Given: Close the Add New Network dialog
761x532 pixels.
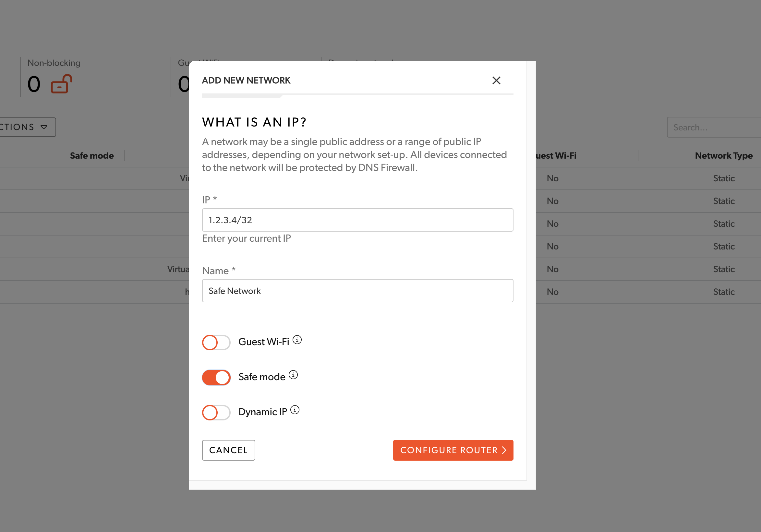Looking at the screenshot, I should coord(496,80).
